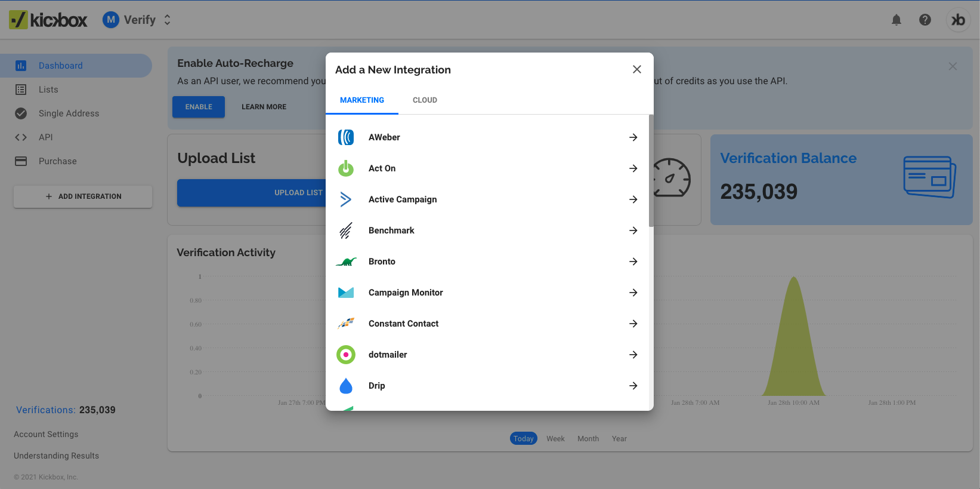The image size is (980, 489).
Task: Open the notifications bell
Action: (896, 20)
